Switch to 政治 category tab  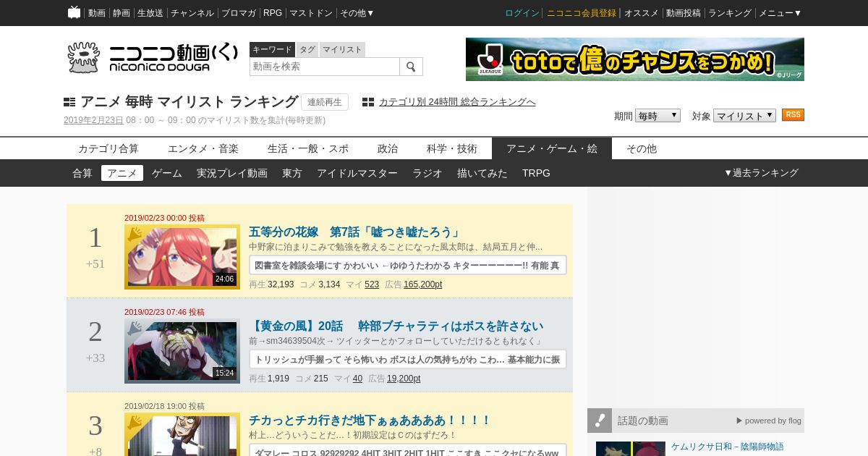click(388, 148)
